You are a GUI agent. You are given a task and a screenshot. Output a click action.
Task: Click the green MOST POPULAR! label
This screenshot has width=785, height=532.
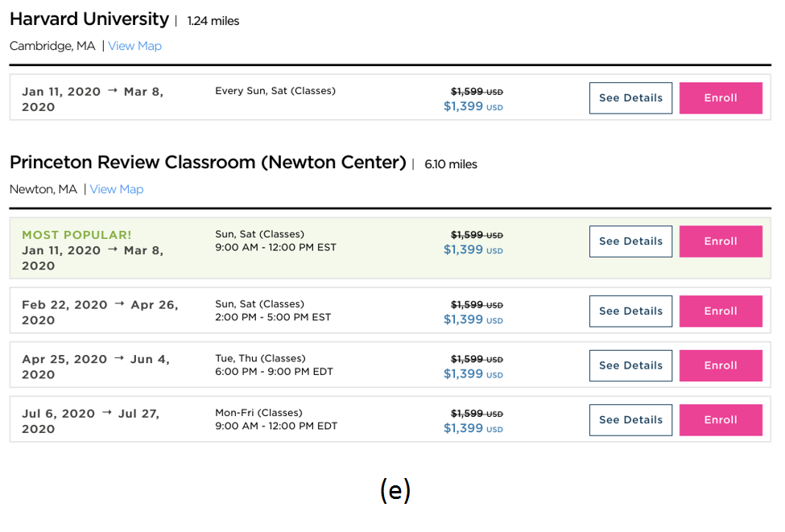point(76,235)
